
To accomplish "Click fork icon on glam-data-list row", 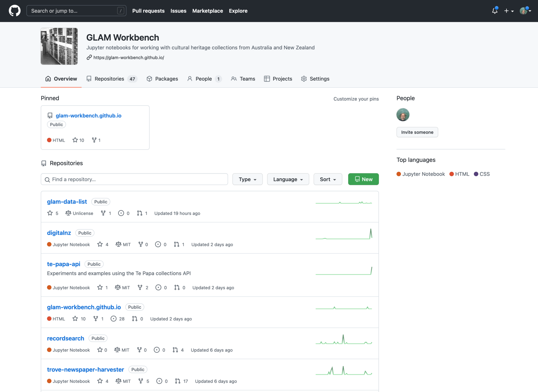I will point(103,213).
